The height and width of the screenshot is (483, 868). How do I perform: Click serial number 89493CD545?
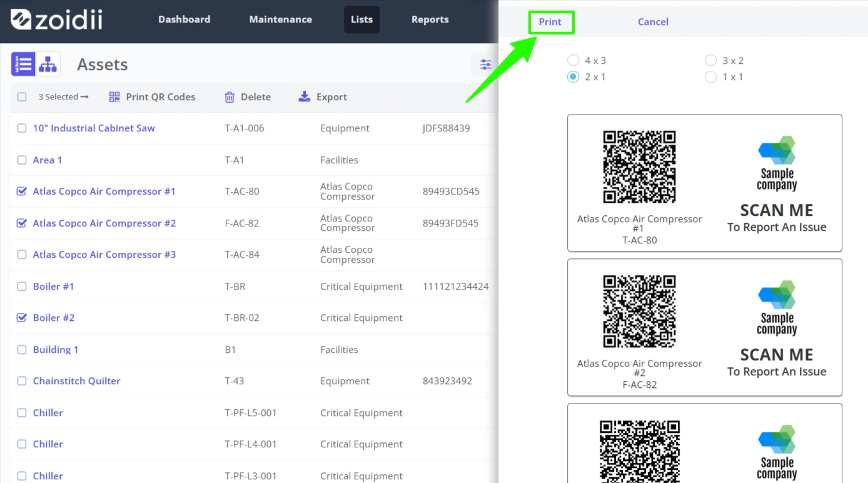tap(451, 191)
